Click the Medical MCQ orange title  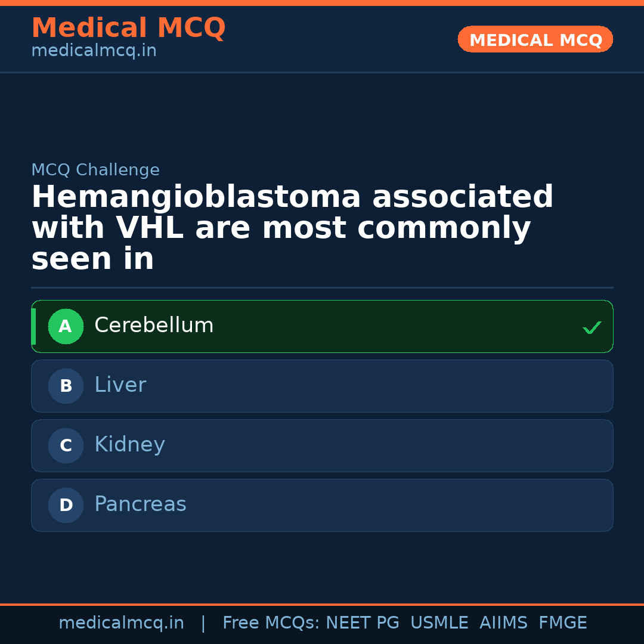128,28
